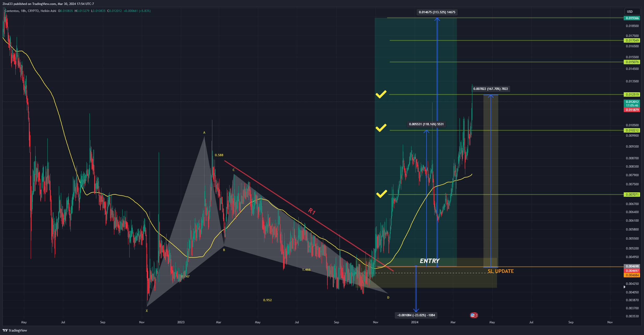This screenshot has height=335, width=644.
Task: Select the 0.019366 price label on the axis
Action: (x=632, y=18)
